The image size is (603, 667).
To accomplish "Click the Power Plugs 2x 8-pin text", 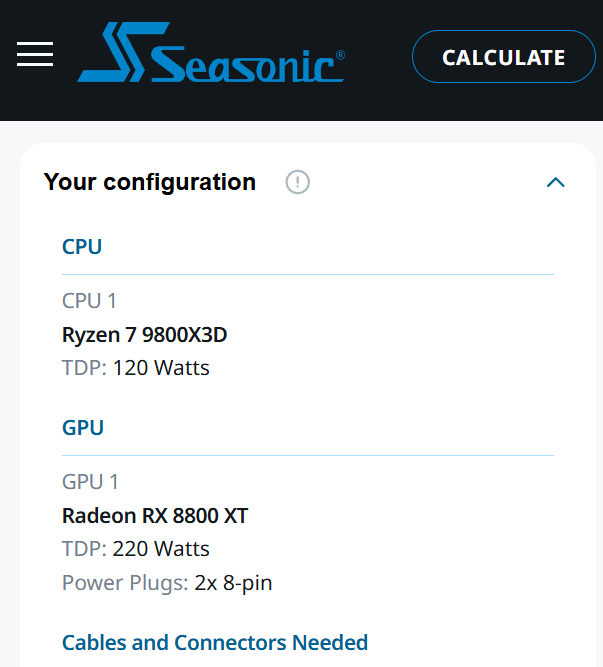I will point(167,583).
